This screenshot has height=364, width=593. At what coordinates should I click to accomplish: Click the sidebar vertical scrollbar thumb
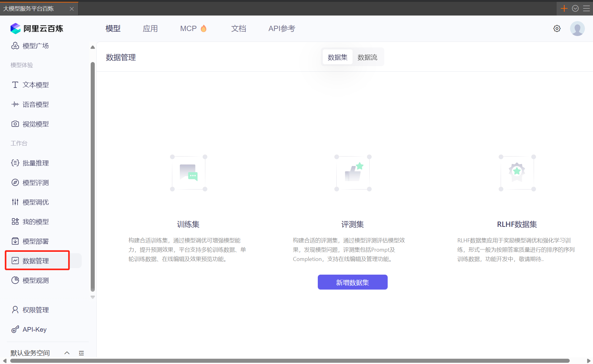click(x=93, y=177)
